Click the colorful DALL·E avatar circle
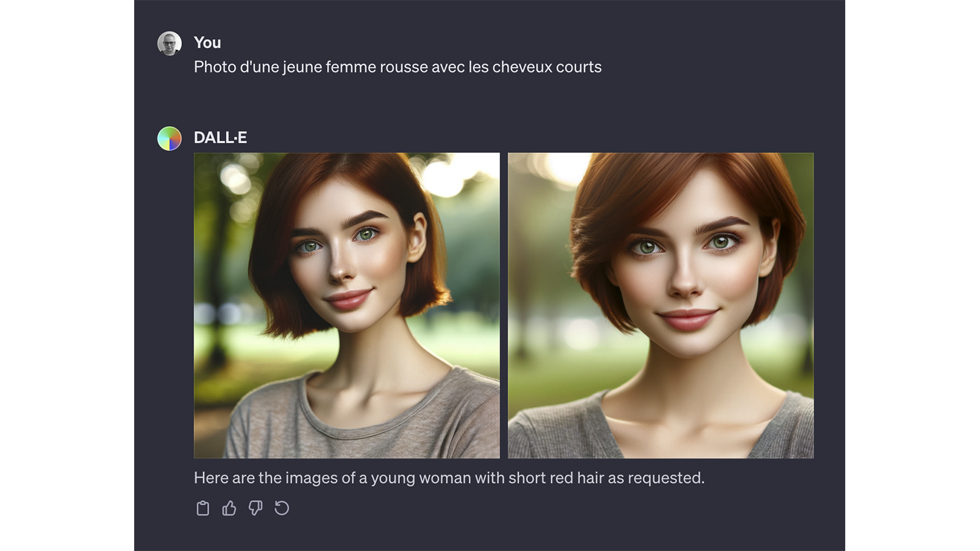Screen dimensions: 980x551 click(170, 138)
